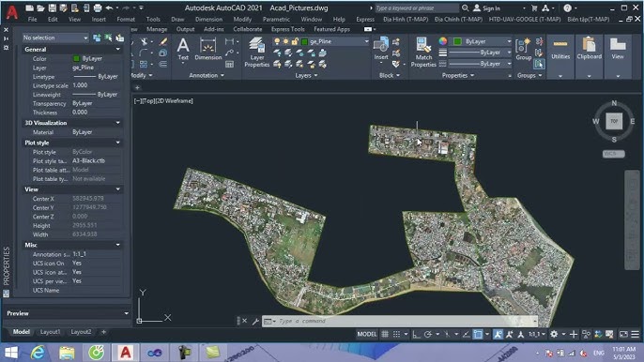
Task: Collapse the Plot style section
Action: tap(118, 143)
